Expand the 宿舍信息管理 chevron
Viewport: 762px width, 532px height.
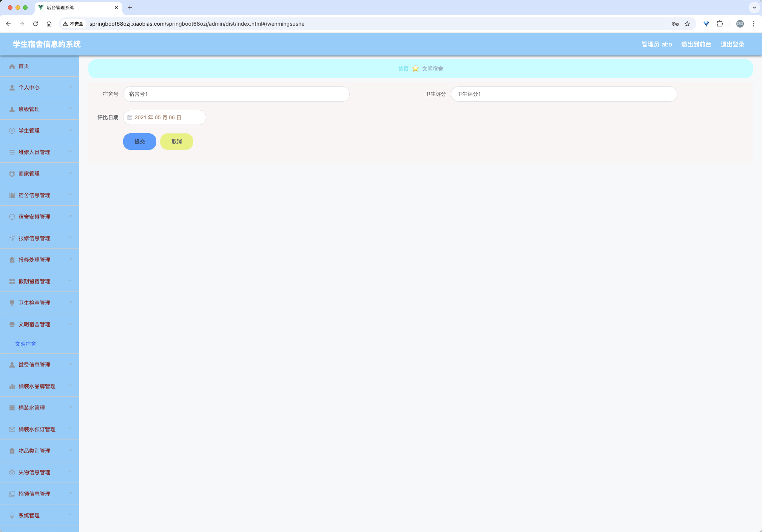click(x=70, y=195)
